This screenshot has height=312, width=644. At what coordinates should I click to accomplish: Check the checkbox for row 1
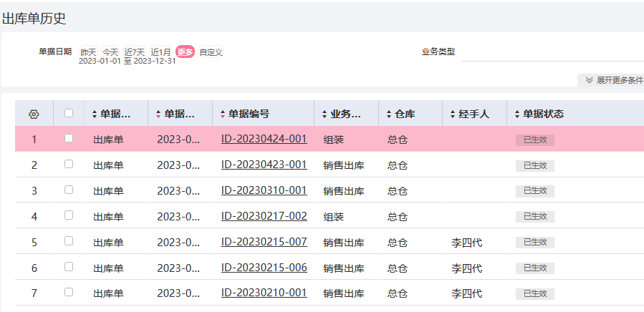click(69, 139)
